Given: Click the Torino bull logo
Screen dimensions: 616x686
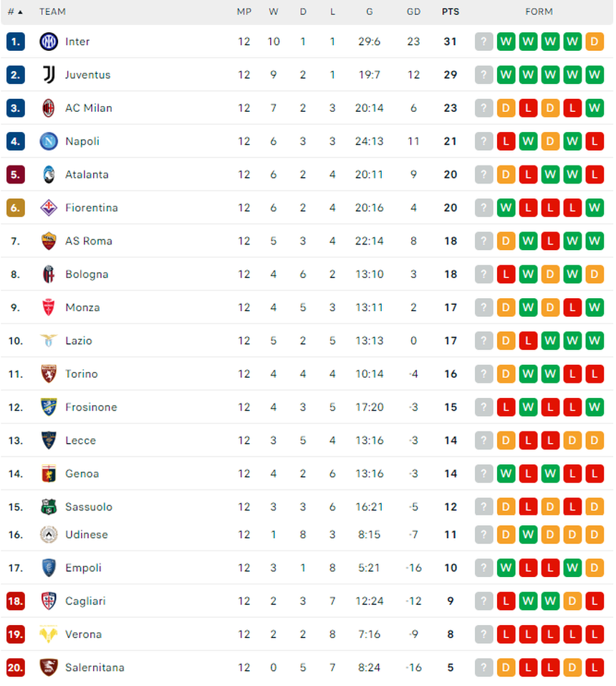Looking at the screenshot, I should pos(49,373).
